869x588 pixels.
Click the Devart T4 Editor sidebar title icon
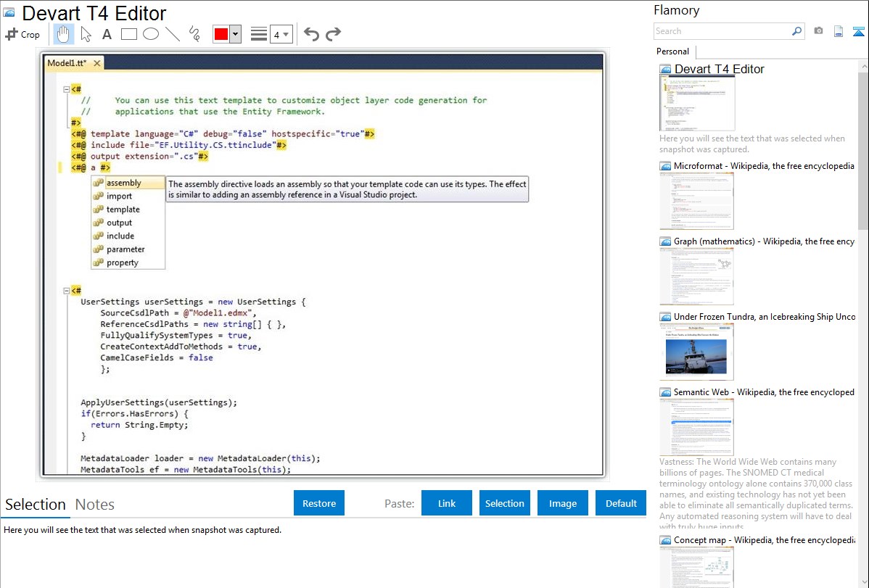pyautogui.click(x=665, y=70)
